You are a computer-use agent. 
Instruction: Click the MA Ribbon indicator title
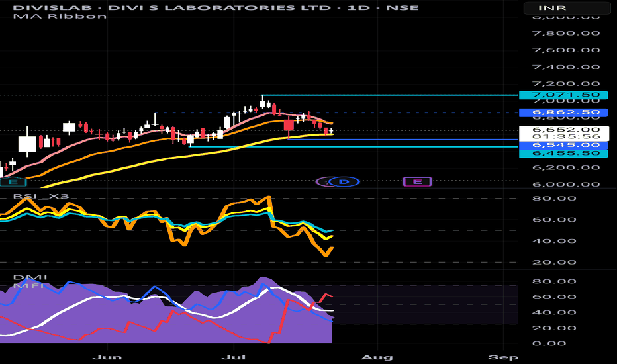(x=60, y=16)
